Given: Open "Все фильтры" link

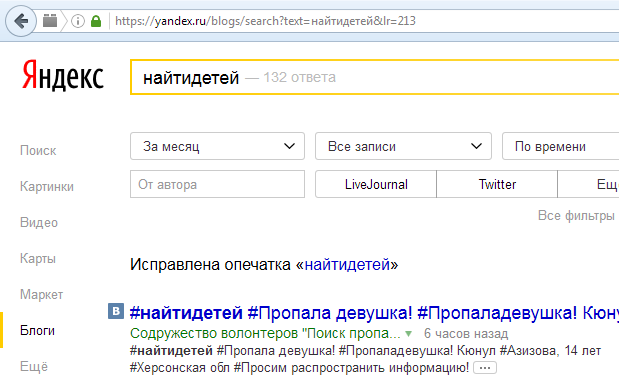Looking at the screenshot, I should click(576, 216).
